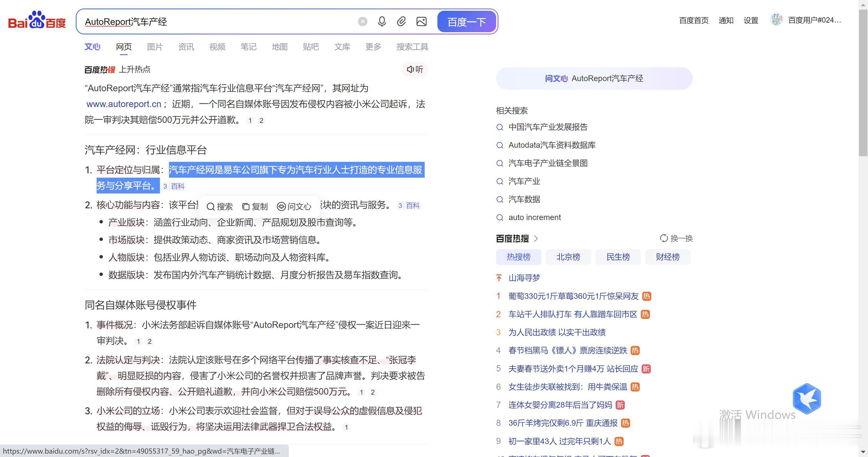Click the Baidu logo
868x457 pixels.
(36, 21)
